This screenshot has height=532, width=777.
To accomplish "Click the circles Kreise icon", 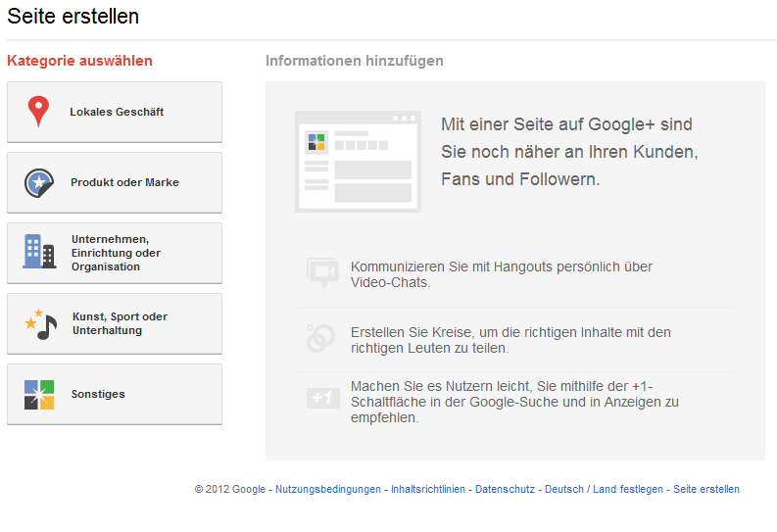I will [x=320, y=338].
